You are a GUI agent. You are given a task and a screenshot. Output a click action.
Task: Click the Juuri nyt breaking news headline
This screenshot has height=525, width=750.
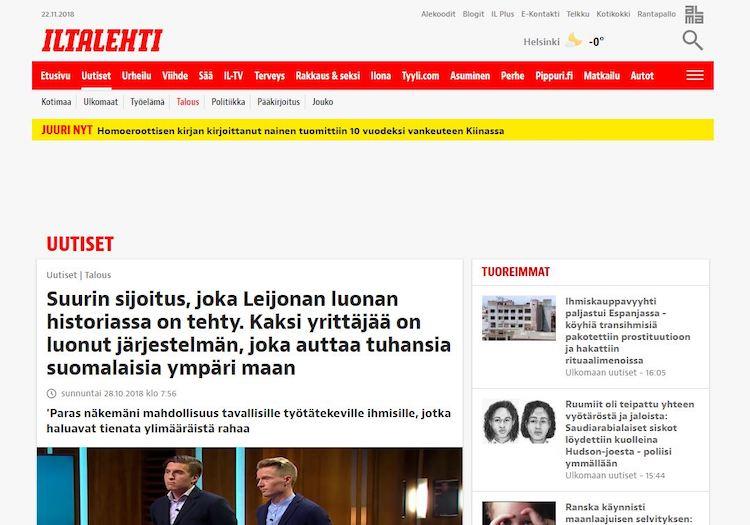tap(300, 131)
